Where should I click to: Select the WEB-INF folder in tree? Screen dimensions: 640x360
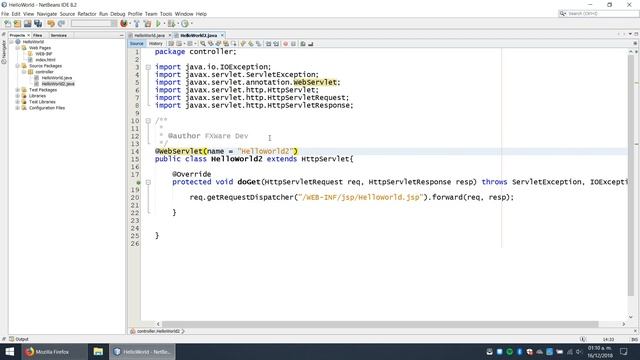(43, 54)
